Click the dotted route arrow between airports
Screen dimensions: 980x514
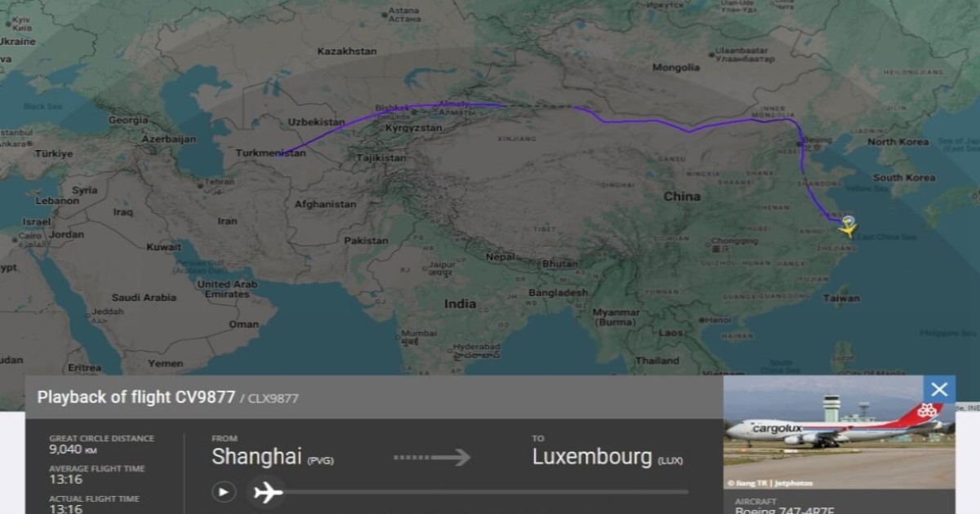tap(432, 457)
